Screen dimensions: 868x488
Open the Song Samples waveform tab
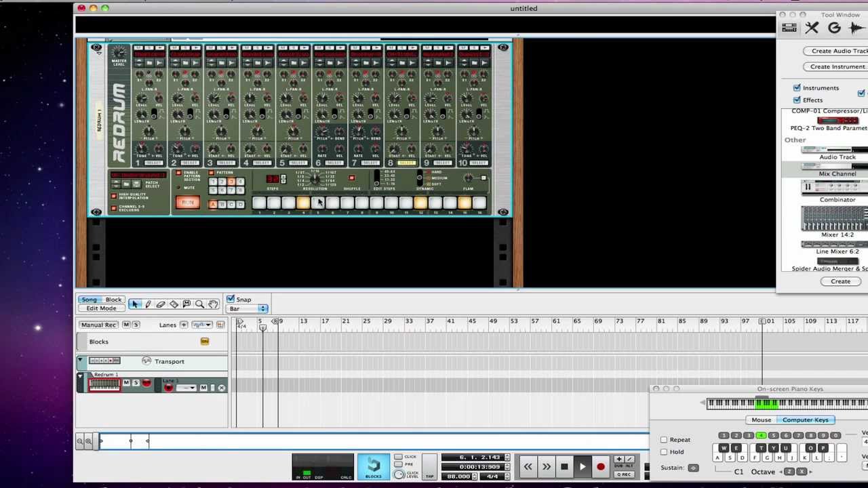click(856, 28)
